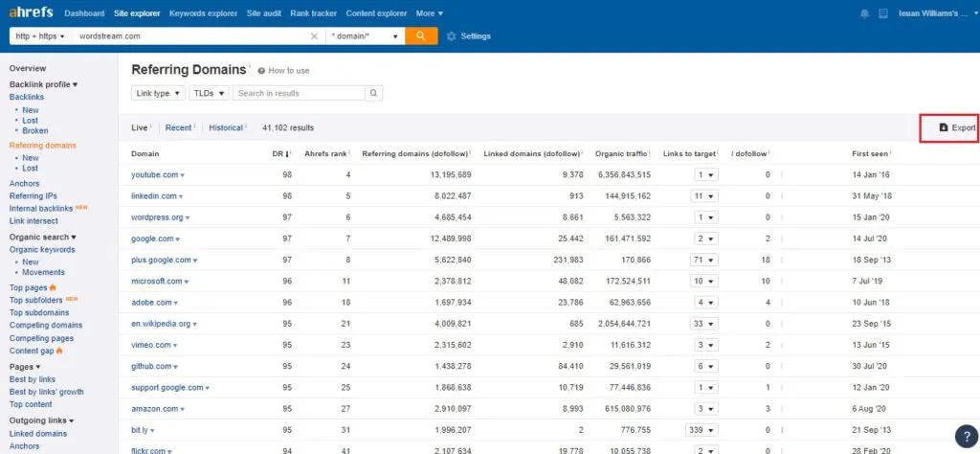Open How to use help link
This screenshot has width=980, height=454.
(x=288, y=71)
